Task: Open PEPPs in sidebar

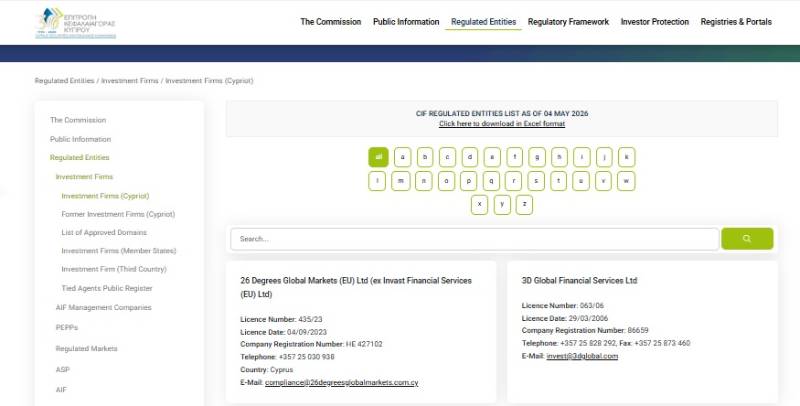Action: tap(67, 327)
